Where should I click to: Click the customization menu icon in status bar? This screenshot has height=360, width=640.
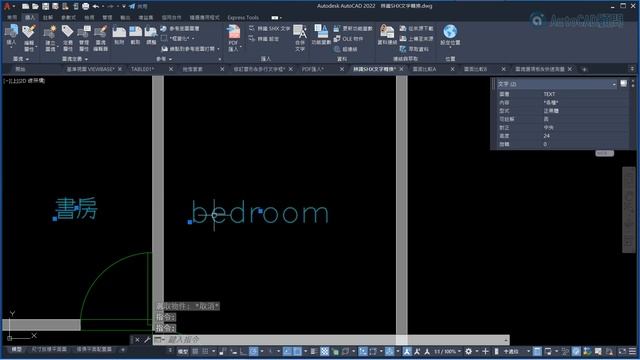point(632,351)
